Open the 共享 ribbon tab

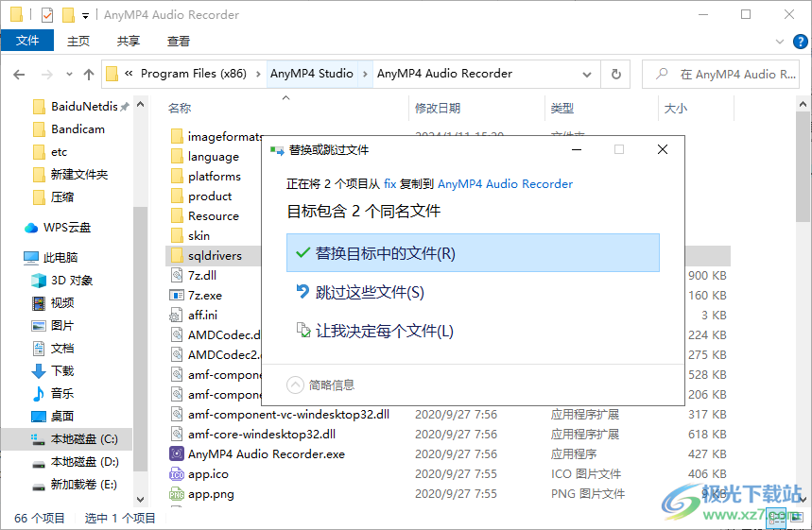click(128, 41)
